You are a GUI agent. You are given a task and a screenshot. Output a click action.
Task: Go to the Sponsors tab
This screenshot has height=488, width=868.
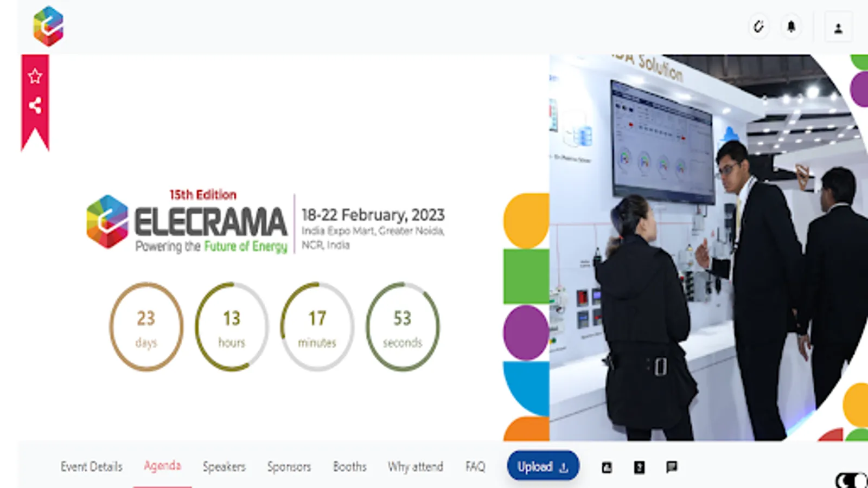tap(289, 467)
